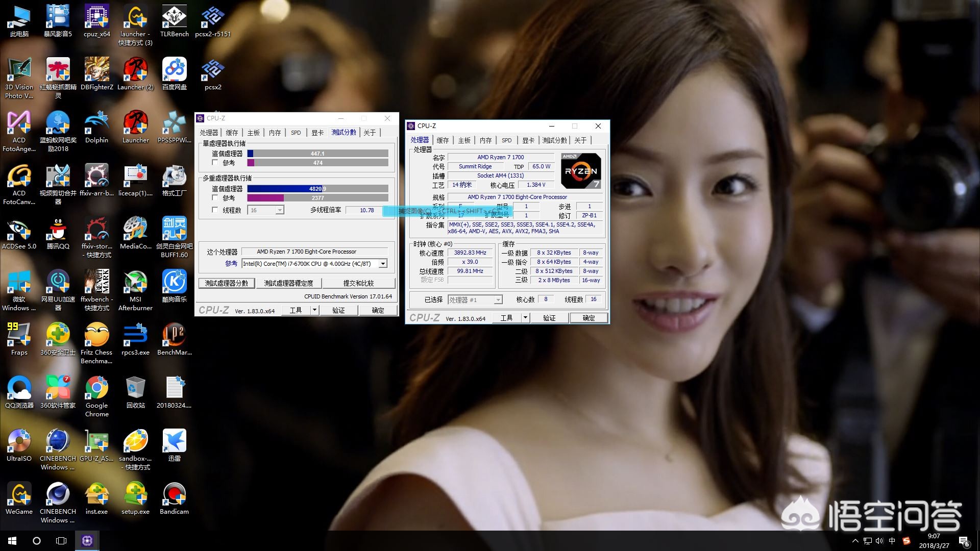Viewport: 980px width, 551px height.
Task: Click the purple 2377 reference bar
Action: tap(317, 198)
